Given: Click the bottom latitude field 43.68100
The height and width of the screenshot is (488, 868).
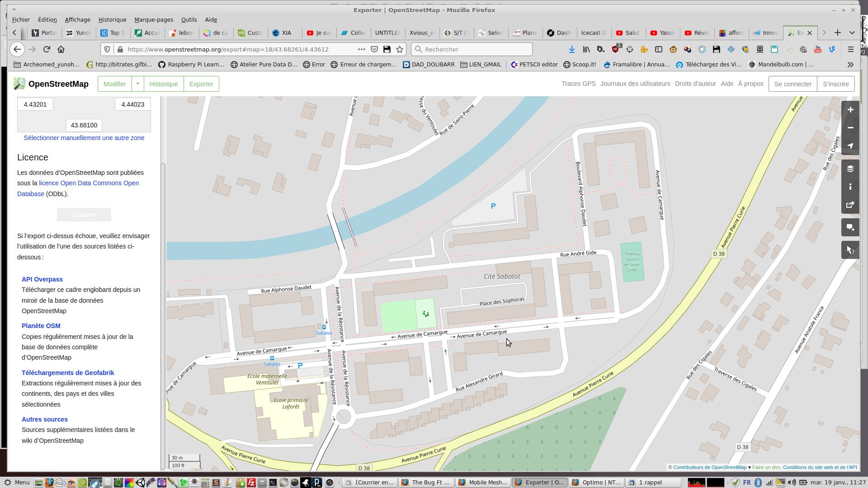Looking at the screenshot, I should (84, 125).
